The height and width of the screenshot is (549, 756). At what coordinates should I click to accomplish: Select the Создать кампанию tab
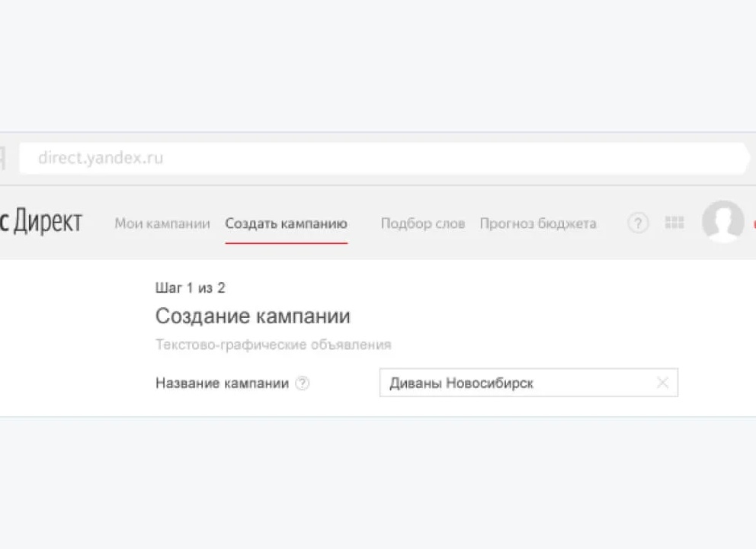[x=286, y=223]
